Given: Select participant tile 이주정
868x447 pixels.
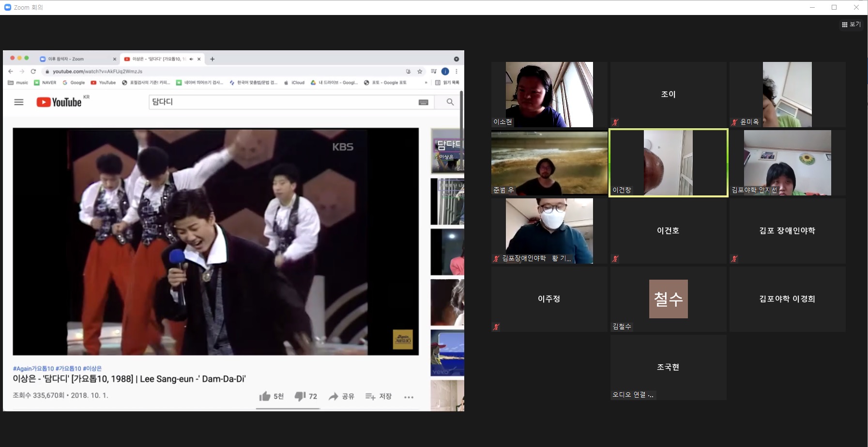Looking at the screenshot, I should point(549,299).
